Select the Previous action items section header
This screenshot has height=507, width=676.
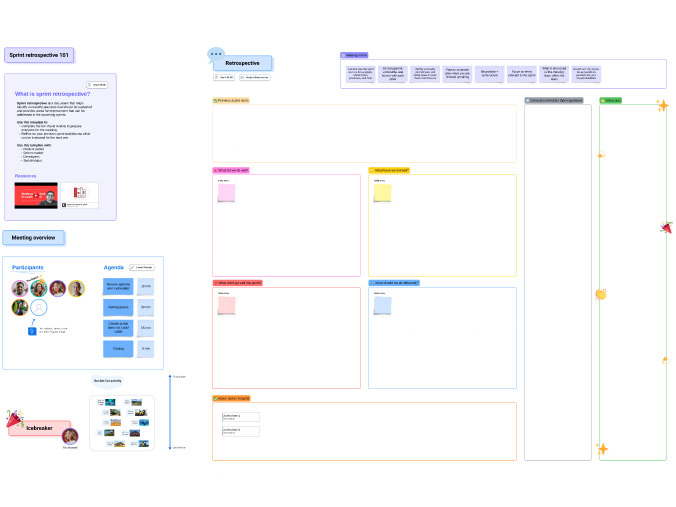click(x=232, y=101)
